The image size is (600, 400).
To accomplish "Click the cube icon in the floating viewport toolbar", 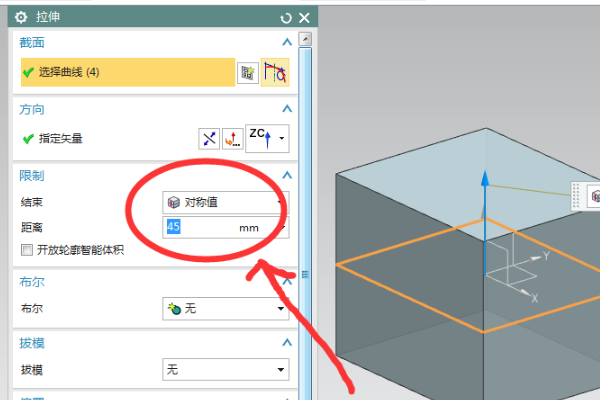I will tap(595, 196).
